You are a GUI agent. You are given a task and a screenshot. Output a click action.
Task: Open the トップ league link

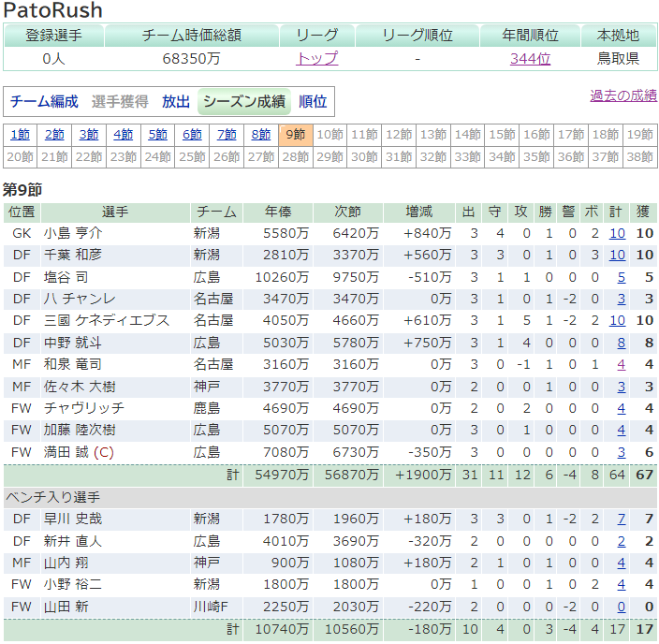click(x=317, y=58)
